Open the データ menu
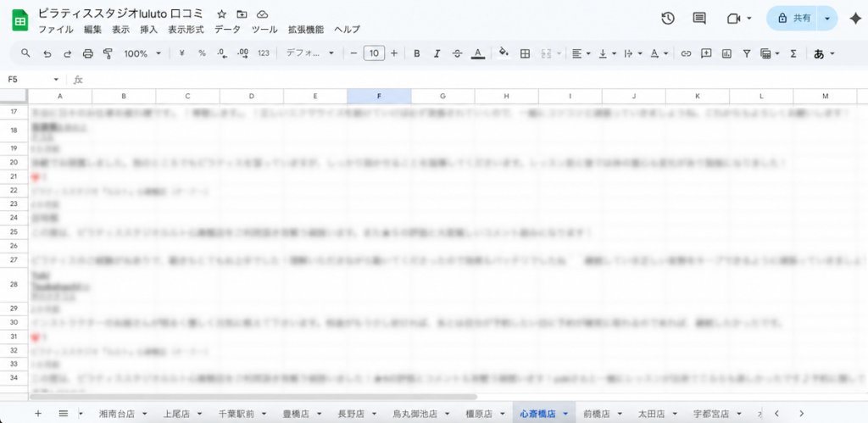Screen dimensions: 868x423 tap(227, 29)
